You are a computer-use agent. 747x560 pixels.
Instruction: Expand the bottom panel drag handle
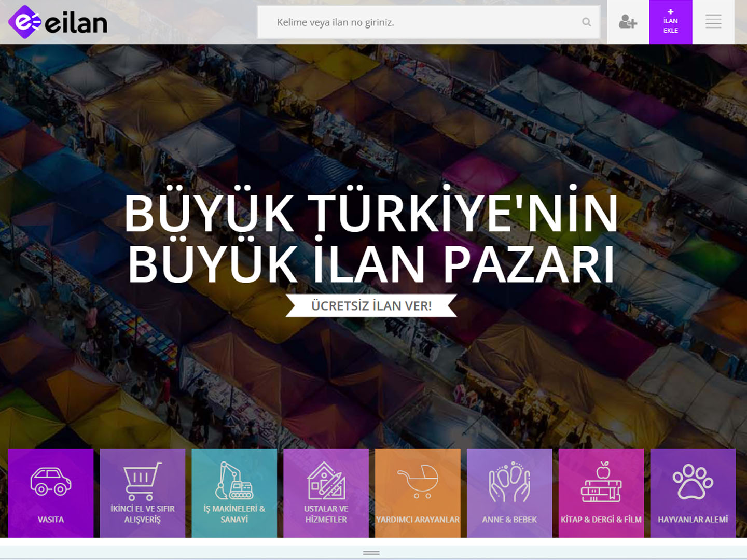[371, 553]
